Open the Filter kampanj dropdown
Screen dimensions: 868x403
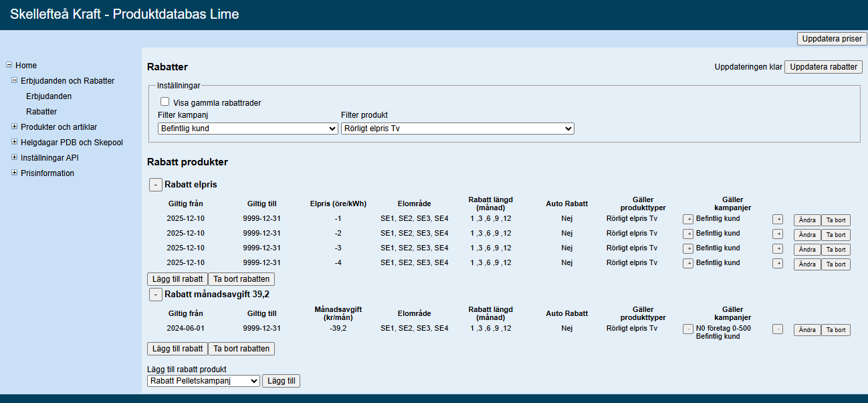[248, 129]
